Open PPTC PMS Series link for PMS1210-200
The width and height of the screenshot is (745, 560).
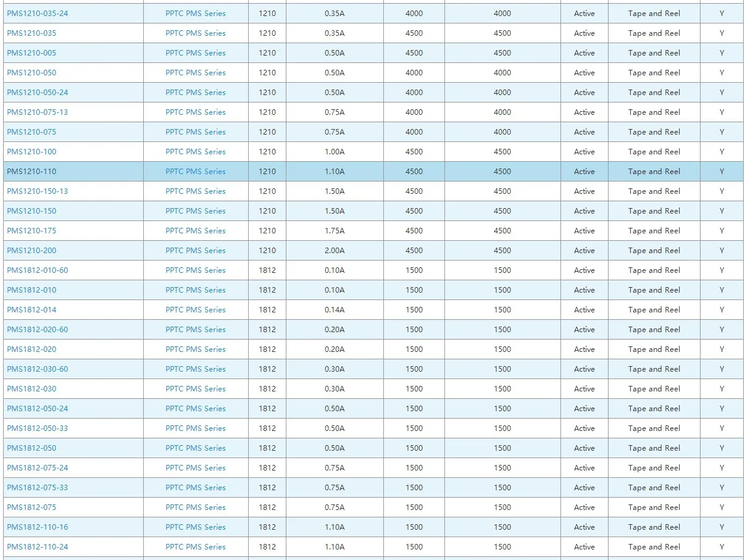[x=196, y=251]
